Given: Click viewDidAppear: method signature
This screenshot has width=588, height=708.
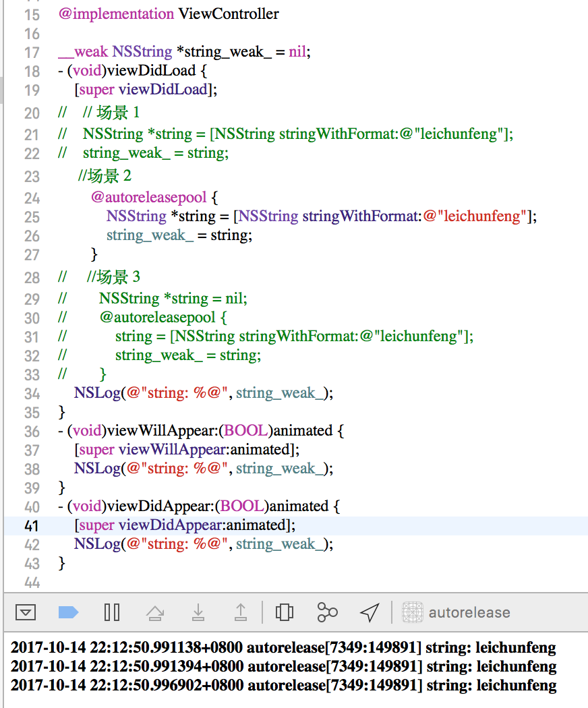Looking at the screenshot, I should coord(199,506).
